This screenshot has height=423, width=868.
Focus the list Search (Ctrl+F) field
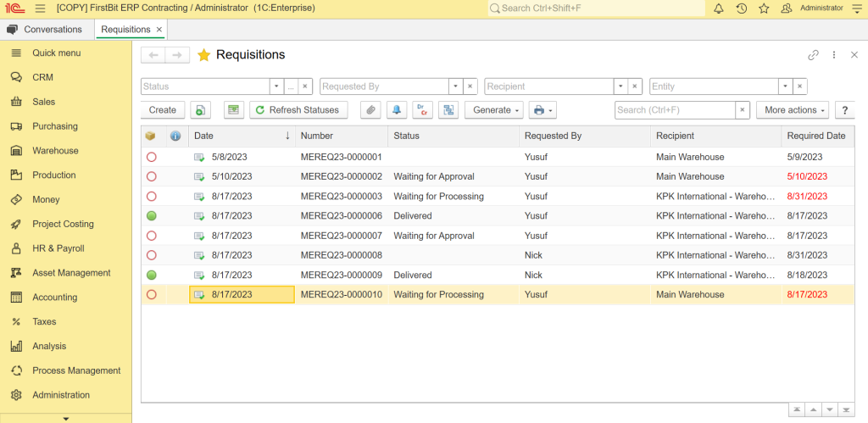point(675,110)
